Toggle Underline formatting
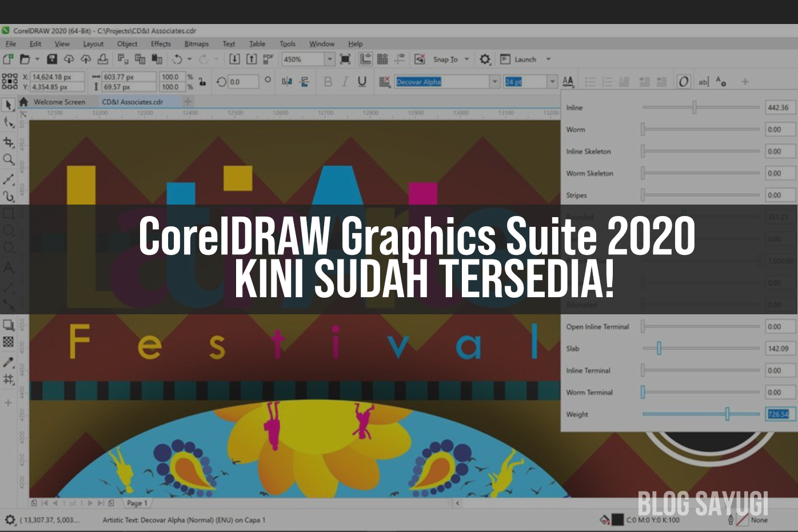 (x=362, y=82)
